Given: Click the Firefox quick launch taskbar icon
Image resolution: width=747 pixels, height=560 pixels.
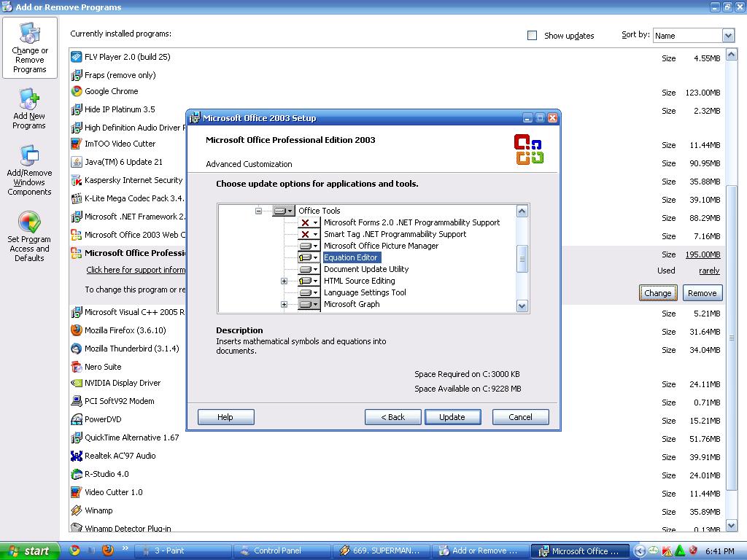Looking at the screenshot, I should 108,551.
